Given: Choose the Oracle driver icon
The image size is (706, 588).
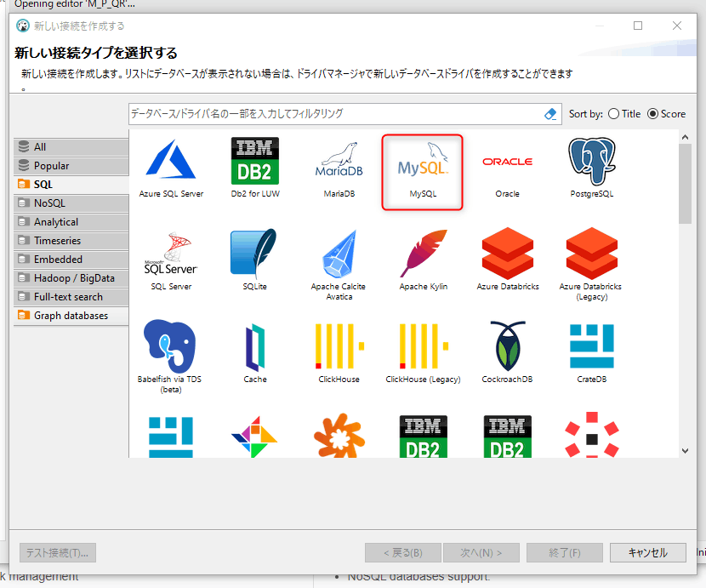Looking at the screenshot, I should click(508, 162).
